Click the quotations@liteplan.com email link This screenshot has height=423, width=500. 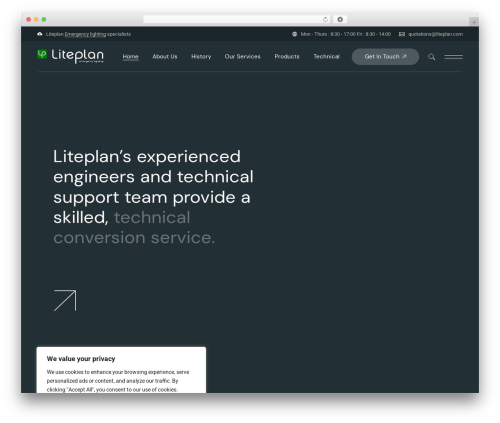(x=435, y=34)
